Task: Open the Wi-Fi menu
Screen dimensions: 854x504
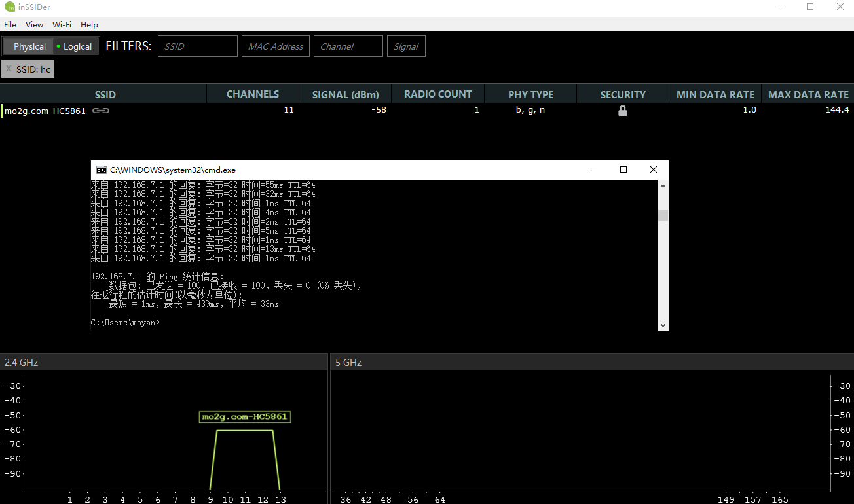Action: point(62,24)
